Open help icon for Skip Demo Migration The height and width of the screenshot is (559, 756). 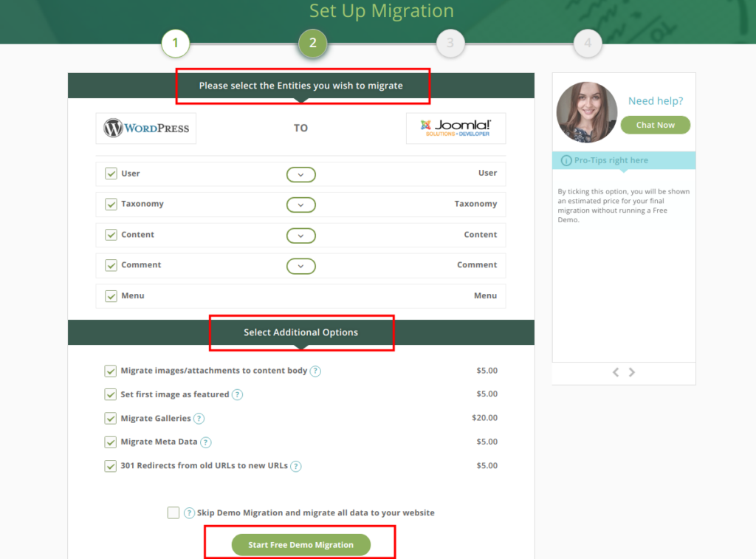(x=190, y=512)
